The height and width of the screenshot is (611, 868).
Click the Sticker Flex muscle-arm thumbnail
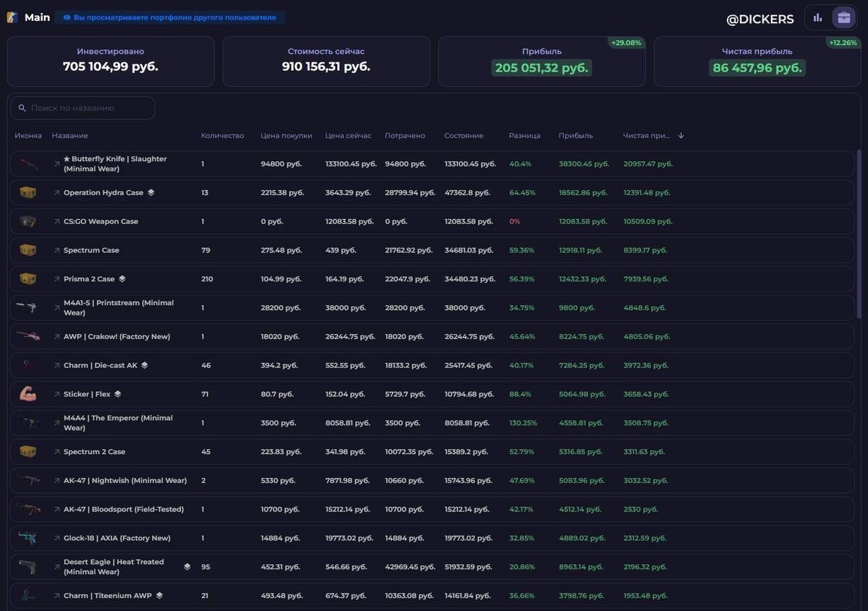[28, 394]
